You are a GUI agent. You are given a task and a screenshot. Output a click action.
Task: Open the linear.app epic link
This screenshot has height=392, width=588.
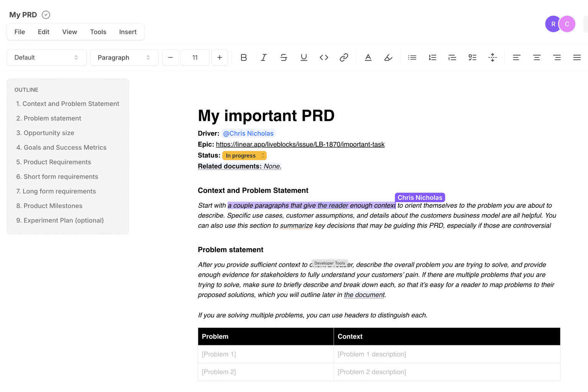pos(300,144)
